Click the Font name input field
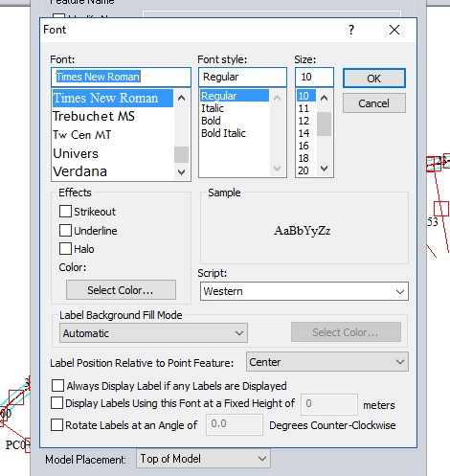Screen dimensions: 450x476 point(121,77)
